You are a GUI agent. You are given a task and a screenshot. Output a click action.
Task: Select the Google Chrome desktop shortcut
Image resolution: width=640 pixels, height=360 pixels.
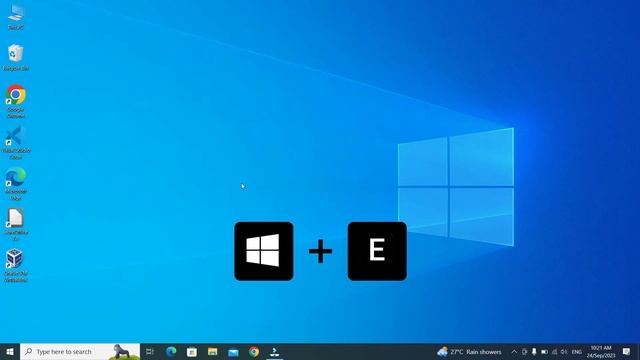click(16, 101)
